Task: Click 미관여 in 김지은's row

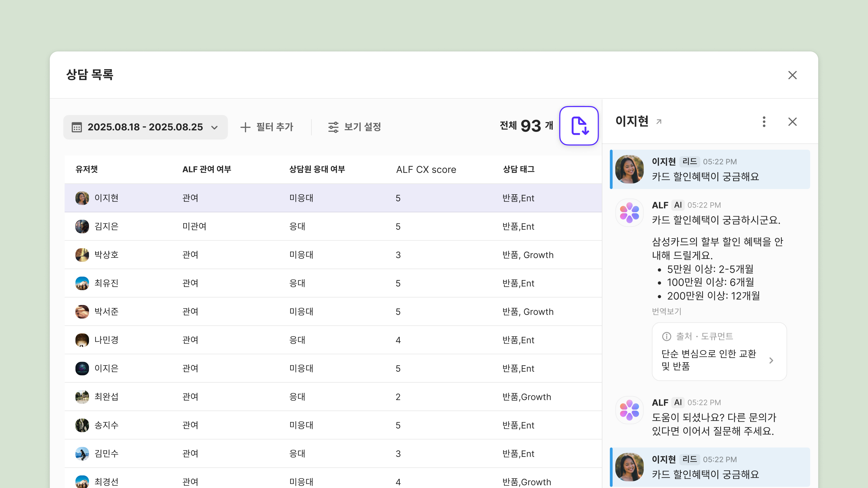Action: coord(194,226)
